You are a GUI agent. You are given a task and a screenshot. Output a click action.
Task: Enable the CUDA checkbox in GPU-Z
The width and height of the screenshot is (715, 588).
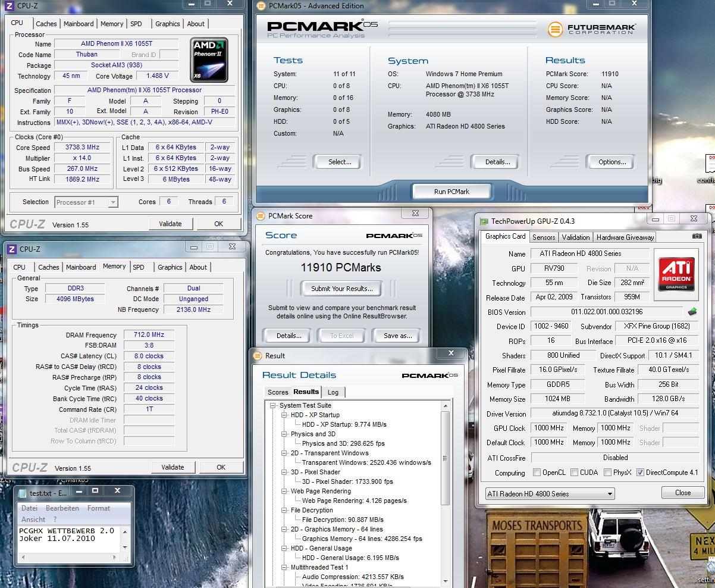pos(574,473)
